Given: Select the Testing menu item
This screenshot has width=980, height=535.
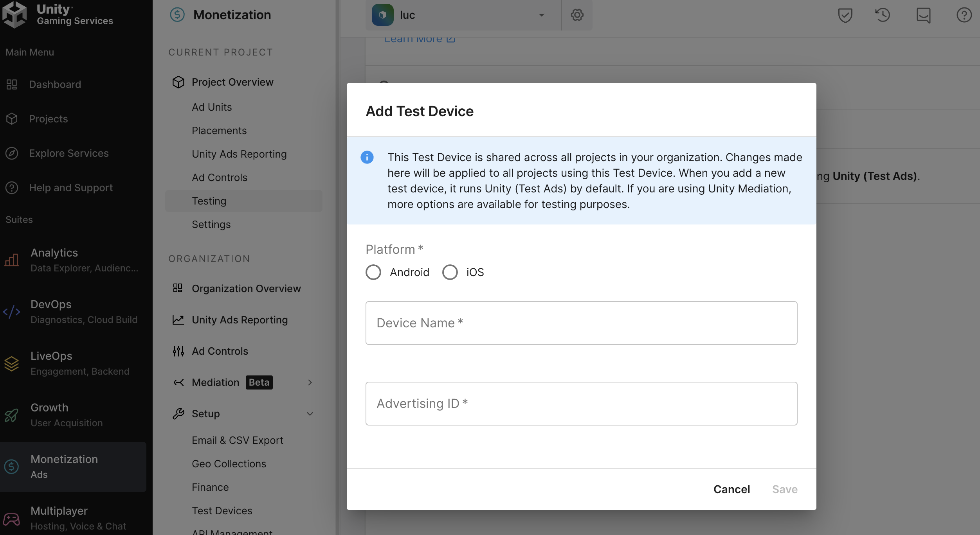Looking at the screenshot, I should pyautogui.click(x=244, y=201).
